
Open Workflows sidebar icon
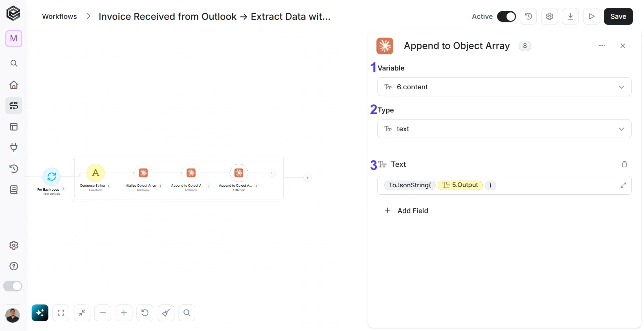(x=14, y=106)
